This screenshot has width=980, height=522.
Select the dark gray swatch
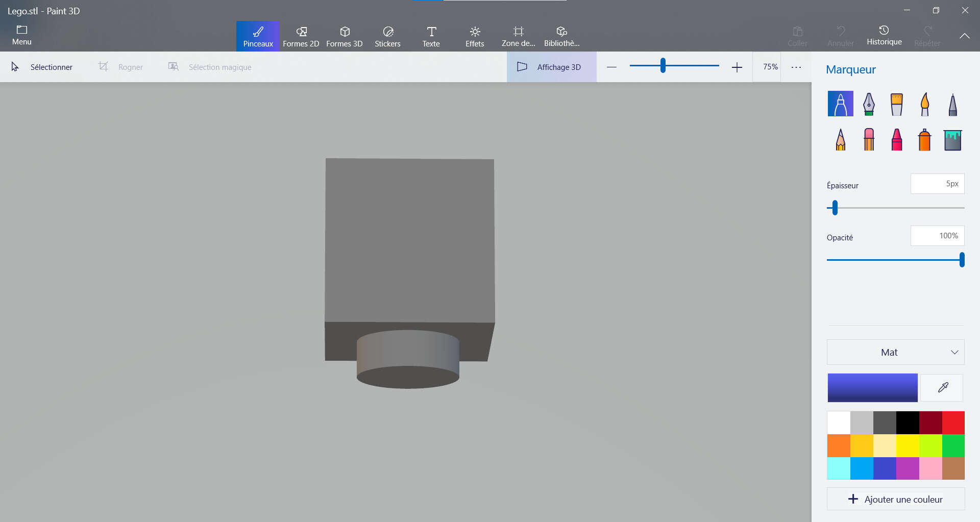[885, 422]
